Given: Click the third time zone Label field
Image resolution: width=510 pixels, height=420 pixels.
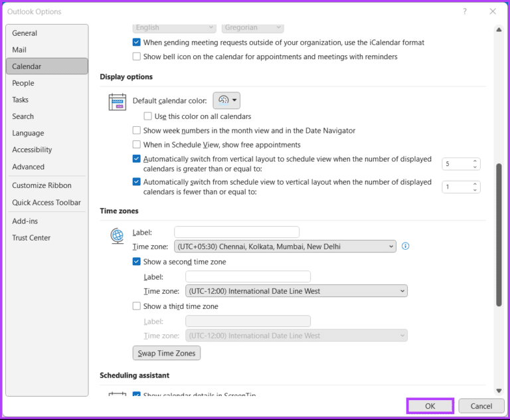Looking at the screenshot, I should coord(248,322).
